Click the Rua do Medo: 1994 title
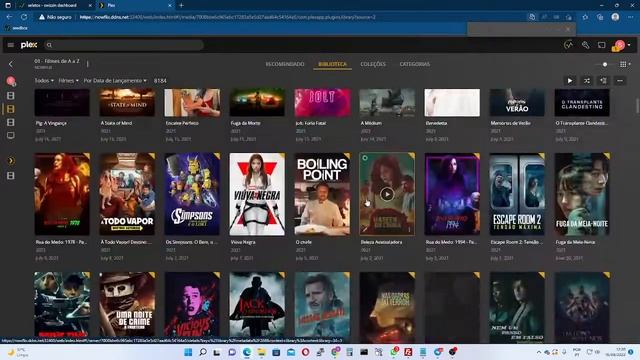 click(451, 242)
